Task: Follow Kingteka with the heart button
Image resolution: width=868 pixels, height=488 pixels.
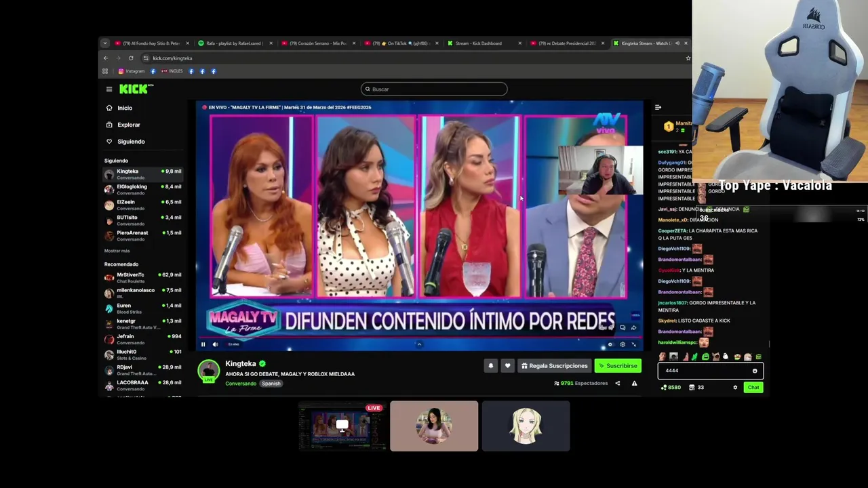Action: [x=507, y=366]
